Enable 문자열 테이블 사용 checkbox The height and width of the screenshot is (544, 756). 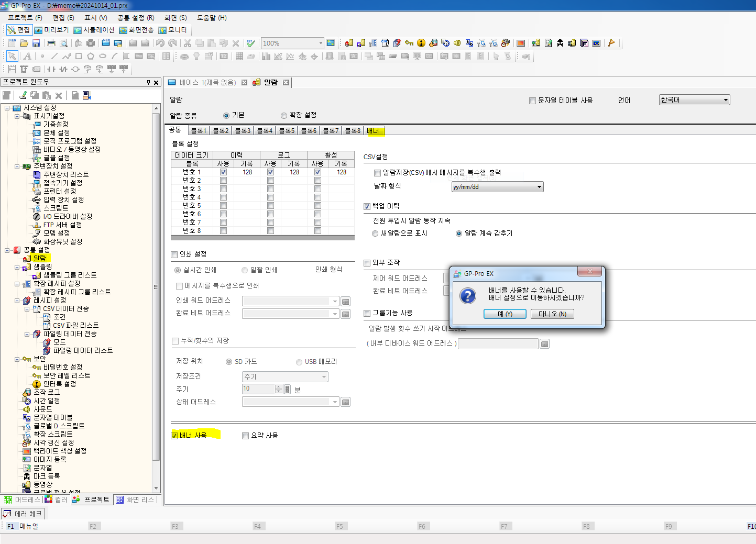[532, 101]
